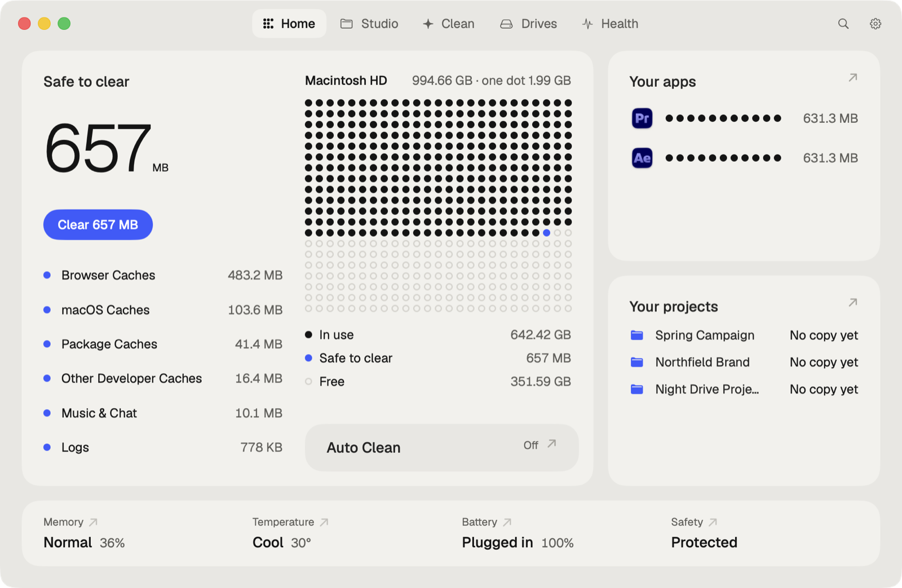
Task: Open Memory details arrow
Action: [94, 522]
